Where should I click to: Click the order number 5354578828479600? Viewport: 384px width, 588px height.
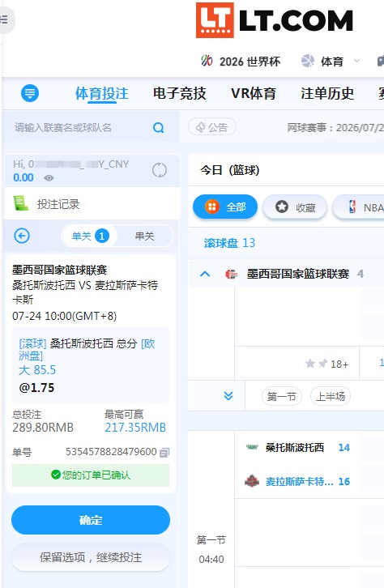click(111, 452)
